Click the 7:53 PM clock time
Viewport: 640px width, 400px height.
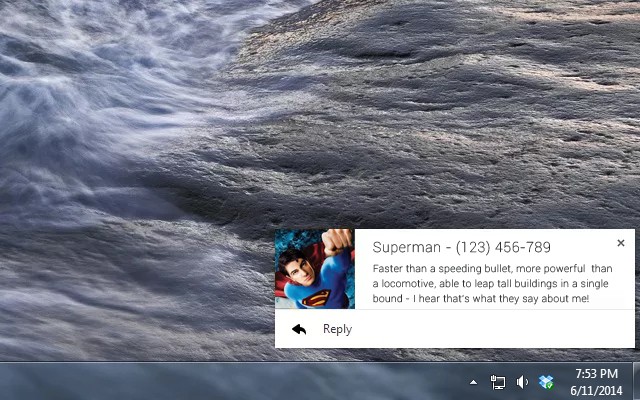[x=597, y=374]
